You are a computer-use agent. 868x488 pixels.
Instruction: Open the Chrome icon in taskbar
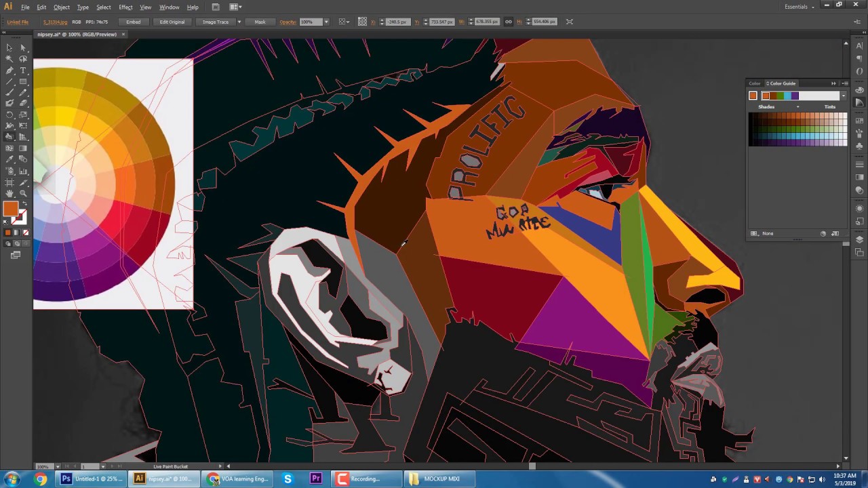click(40, 479)
